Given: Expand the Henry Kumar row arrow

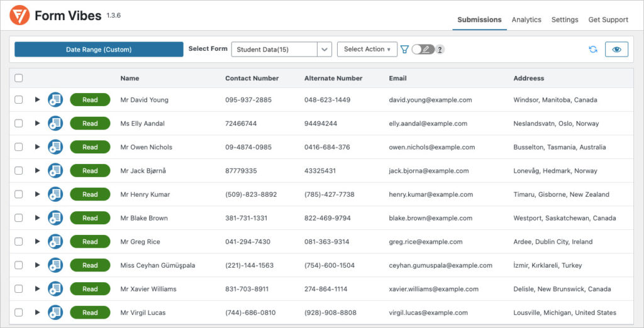Looking at the screenshot, I should [x=37, y=195].
